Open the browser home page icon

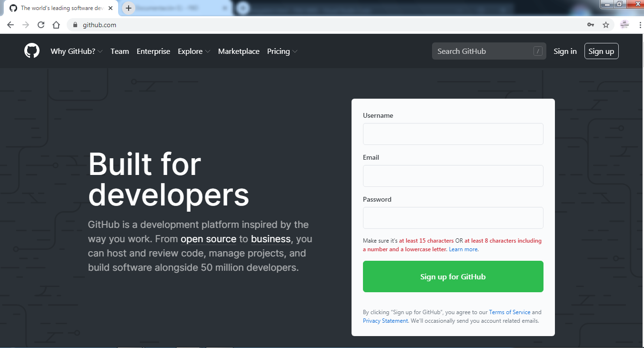[56, 25]
